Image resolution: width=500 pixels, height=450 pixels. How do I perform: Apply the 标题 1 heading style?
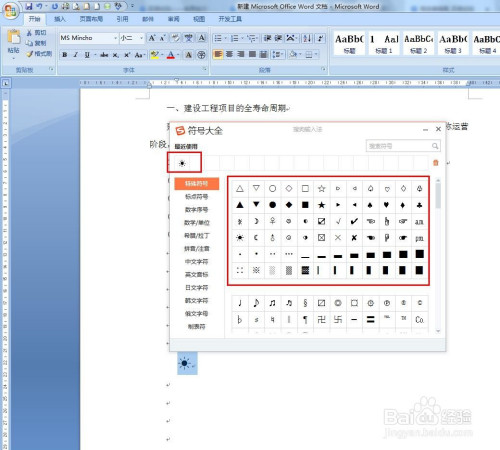pos(383,44)
